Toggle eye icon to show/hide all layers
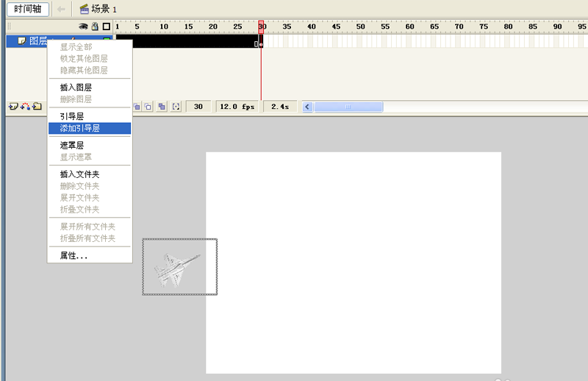The height and width of the screenshot is (381, 588). (83, 26)
